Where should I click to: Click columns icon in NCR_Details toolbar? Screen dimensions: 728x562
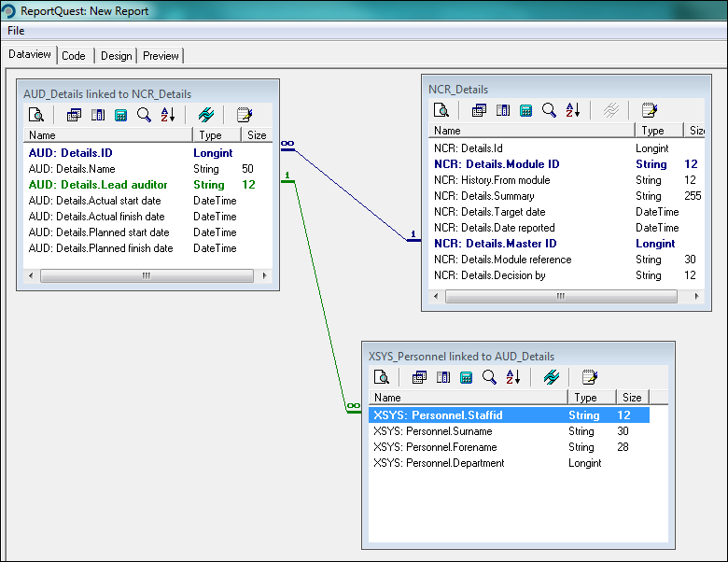(503, 110)
